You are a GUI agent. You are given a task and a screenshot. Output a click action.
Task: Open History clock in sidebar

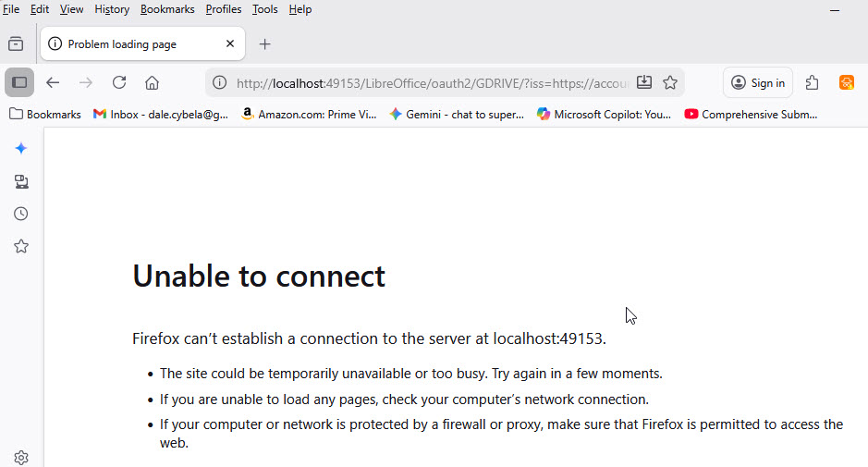click(21, 214)
